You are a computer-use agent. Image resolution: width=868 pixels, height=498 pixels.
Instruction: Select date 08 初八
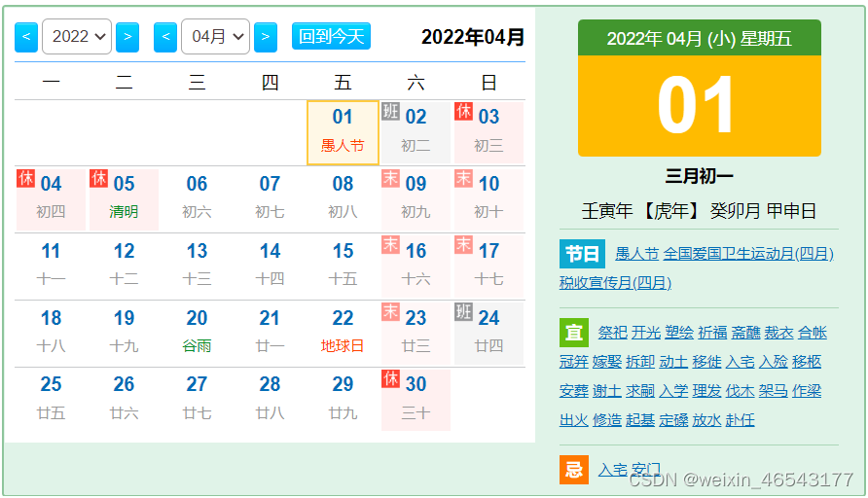point(343,199)
